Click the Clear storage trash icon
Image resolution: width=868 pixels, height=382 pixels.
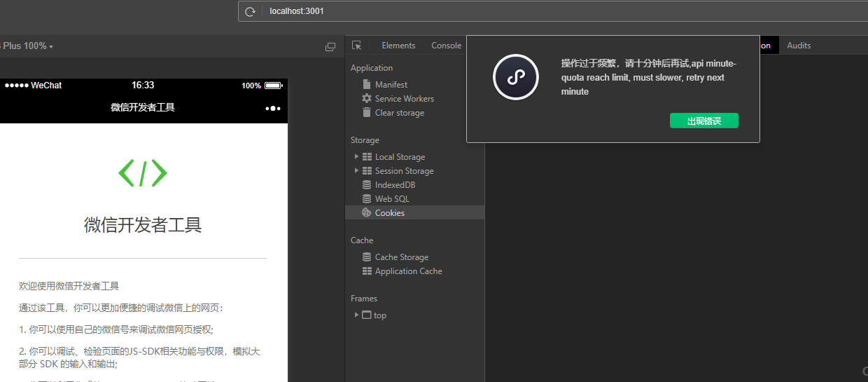click(367, 112)
